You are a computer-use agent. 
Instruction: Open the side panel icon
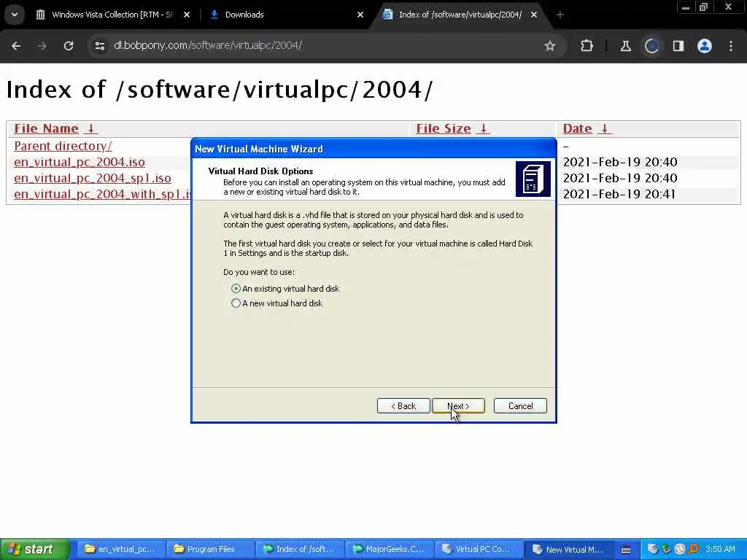(678, 46)
